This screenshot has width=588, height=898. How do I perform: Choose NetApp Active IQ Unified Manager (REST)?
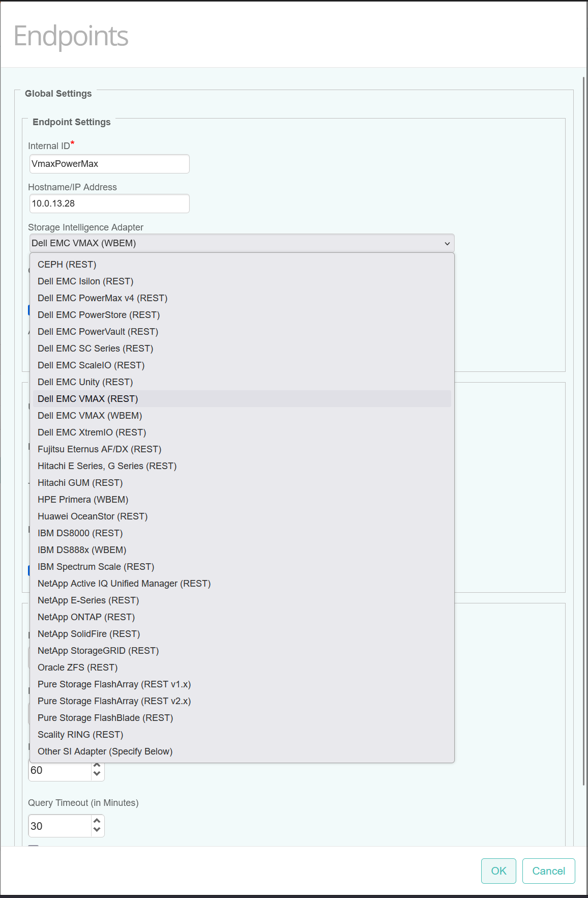[x=242, y=584]
